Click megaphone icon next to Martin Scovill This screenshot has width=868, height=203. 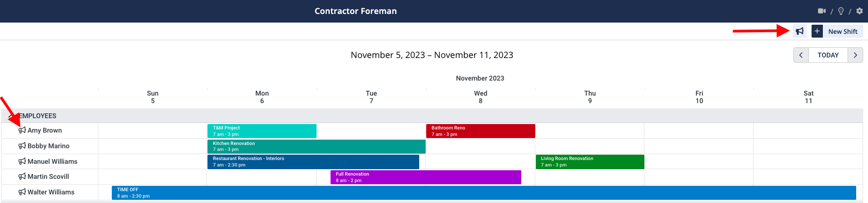tap(22, 176)
